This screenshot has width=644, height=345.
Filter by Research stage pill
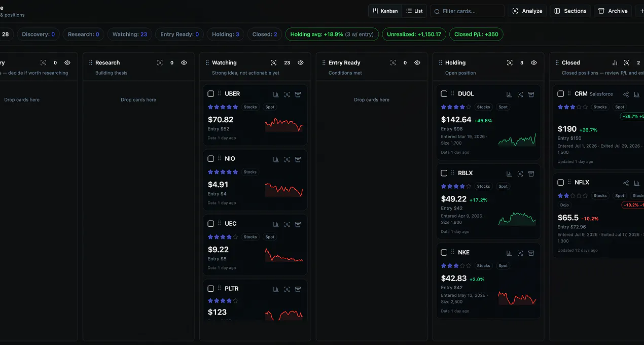84,34
